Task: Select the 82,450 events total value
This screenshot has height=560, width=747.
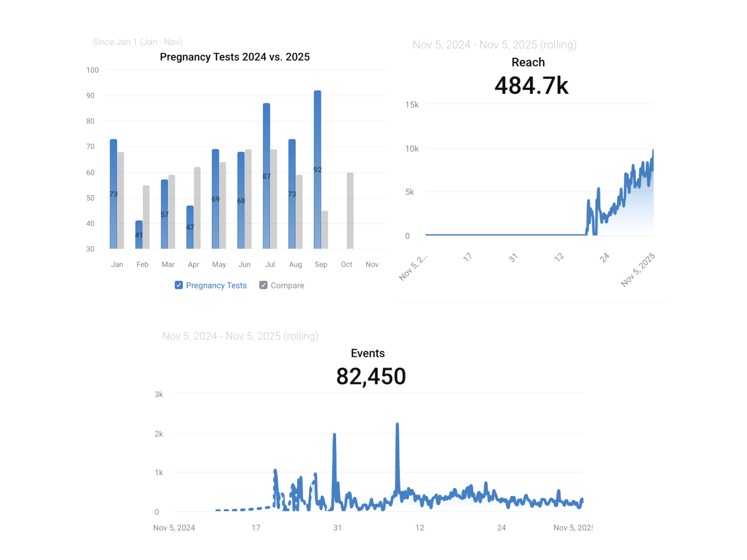Action: (371, 376)
